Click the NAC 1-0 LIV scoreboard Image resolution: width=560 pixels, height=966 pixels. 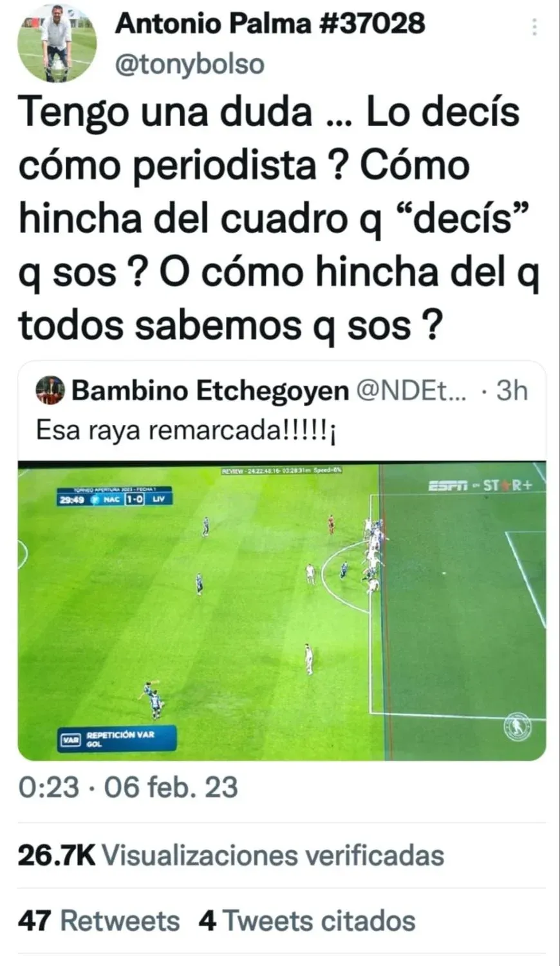point(115,498)
